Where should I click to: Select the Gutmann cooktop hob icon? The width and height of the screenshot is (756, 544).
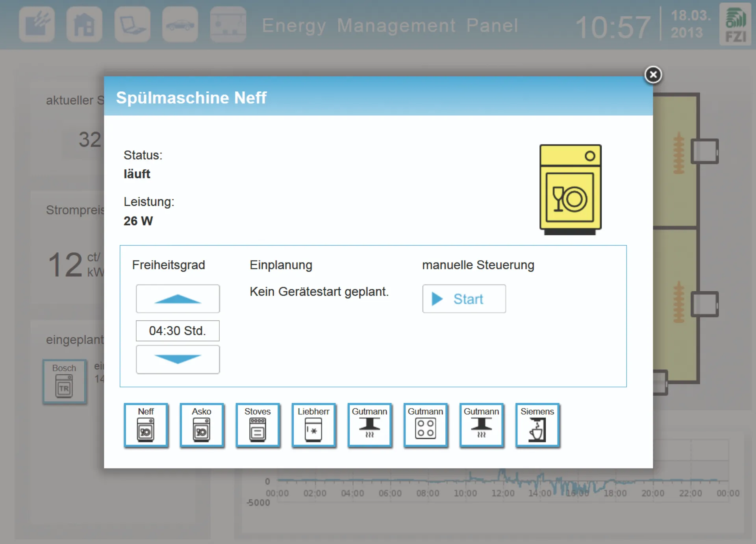coord(425,425)
